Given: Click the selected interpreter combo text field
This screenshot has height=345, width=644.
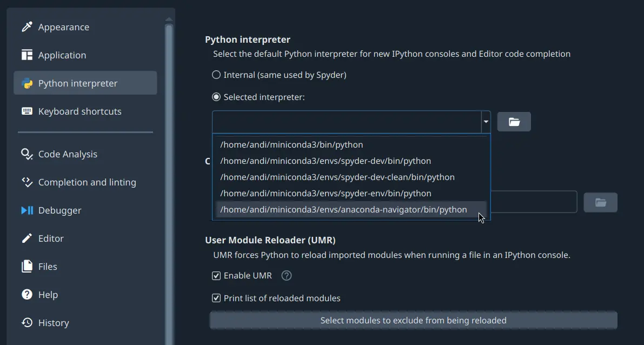Looking at the screenshot, I should pyautogui.click(x=347, y=122).
